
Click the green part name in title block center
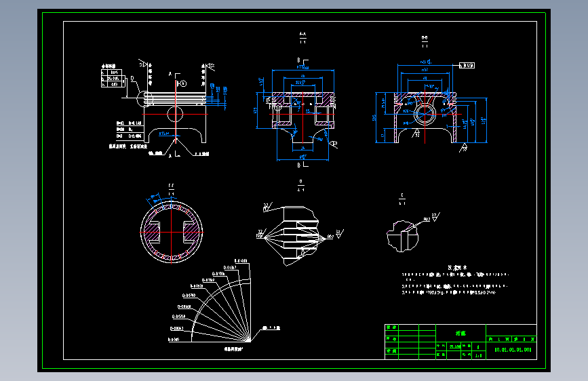(x=460, y=333)
